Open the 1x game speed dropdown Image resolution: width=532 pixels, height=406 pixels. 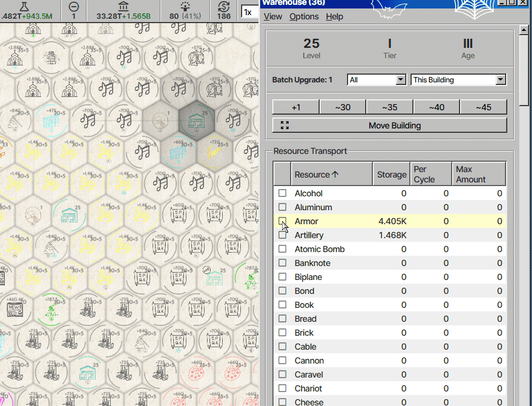[x=249, y=12]
